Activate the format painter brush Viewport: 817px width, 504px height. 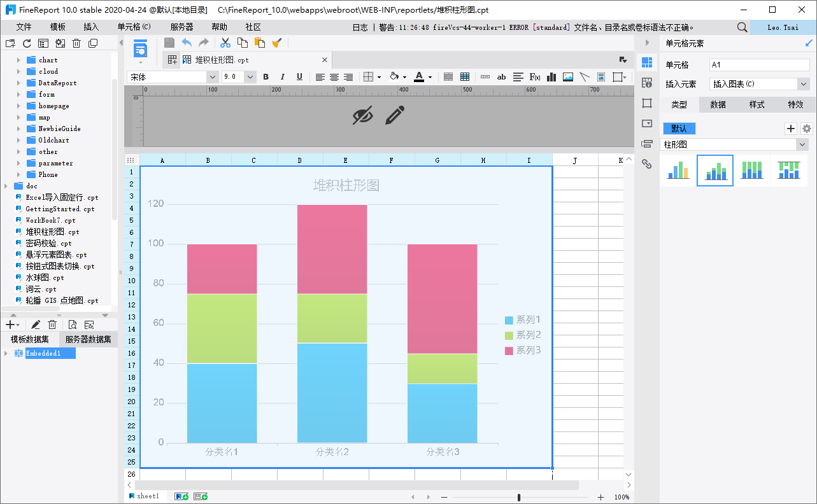point(276,43)
